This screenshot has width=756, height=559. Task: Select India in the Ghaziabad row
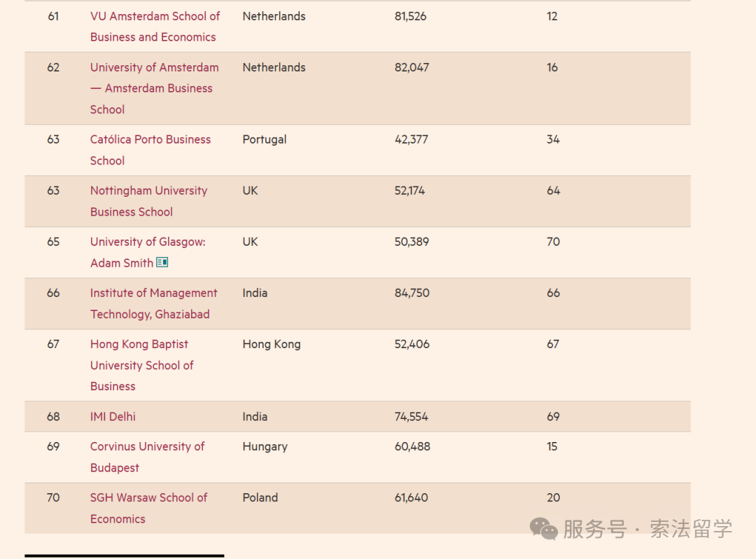coord(255,293)
